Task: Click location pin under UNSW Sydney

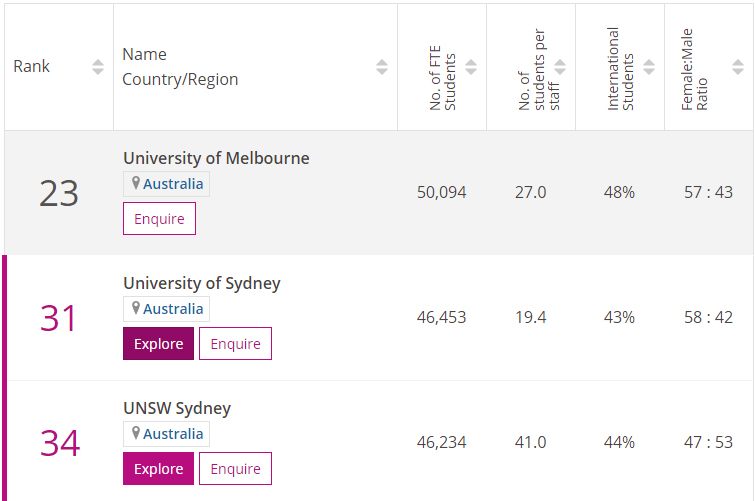Action: pos(136,434)
